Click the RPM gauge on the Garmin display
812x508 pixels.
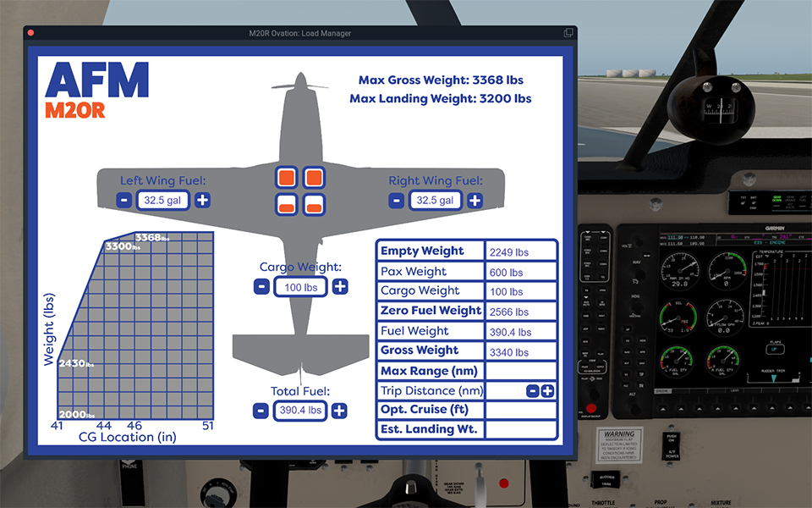coord(726,269)
